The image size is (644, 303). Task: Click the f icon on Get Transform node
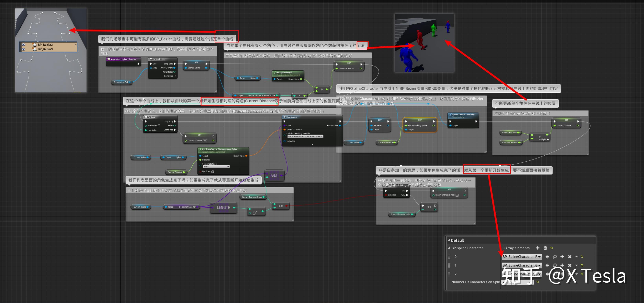coord(200,149)
